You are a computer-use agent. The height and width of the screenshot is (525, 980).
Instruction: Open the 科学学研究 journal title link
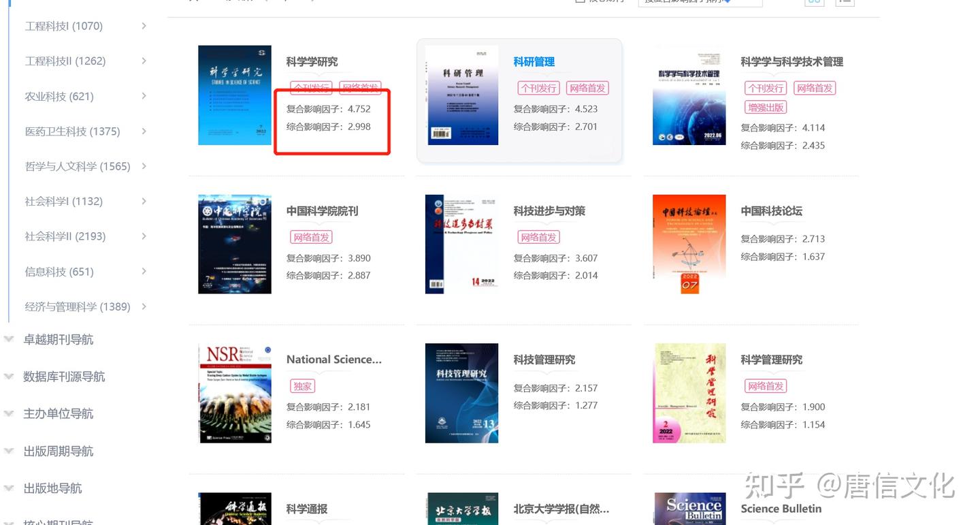click(312, 62)
